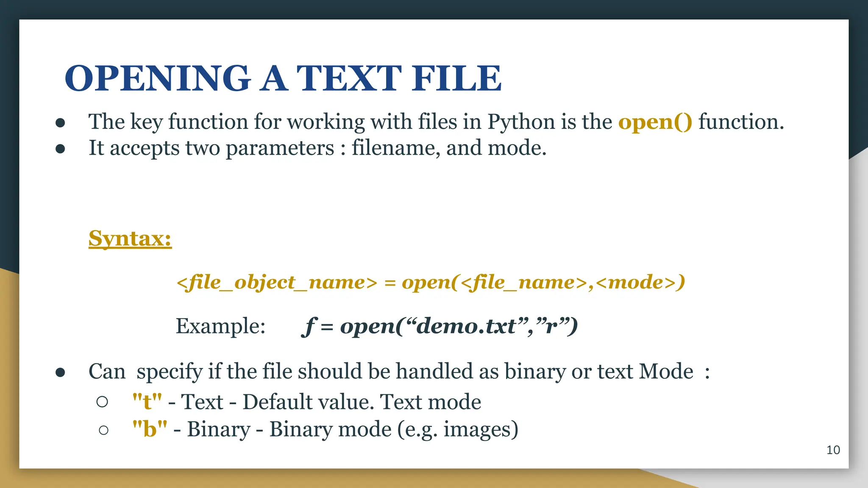Screen dimensions: 868x488
Task: Click the 'Example:' label
Action: tap(220, 326)
